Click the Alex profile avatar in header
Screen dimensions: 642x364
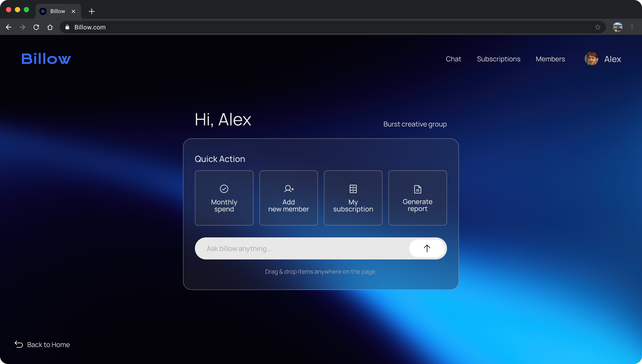point(591,59)
